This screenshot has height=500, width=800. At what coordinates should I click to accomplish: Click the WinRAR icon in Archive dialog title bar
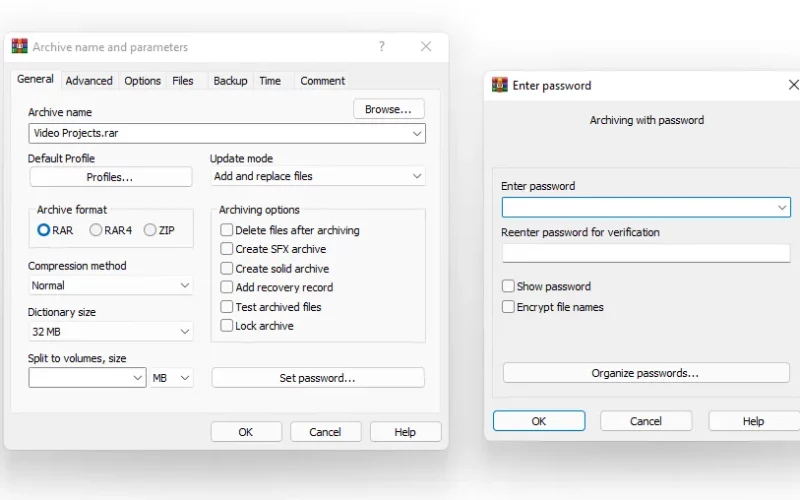tap(20, 46)
